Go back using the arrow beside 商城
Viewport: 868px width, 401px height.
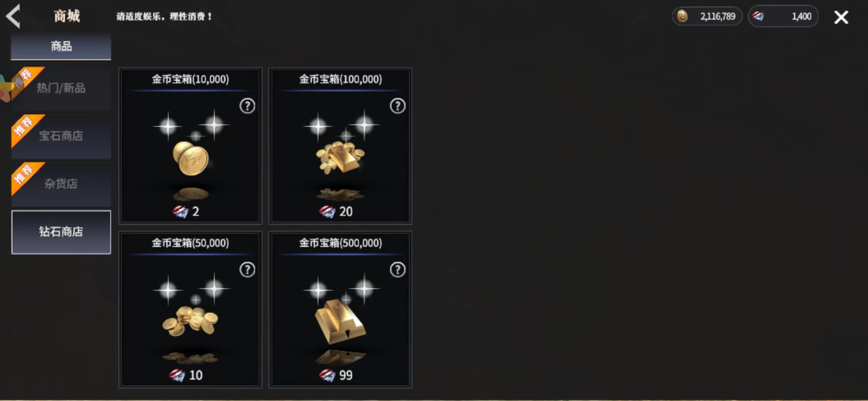click(13, 16)
